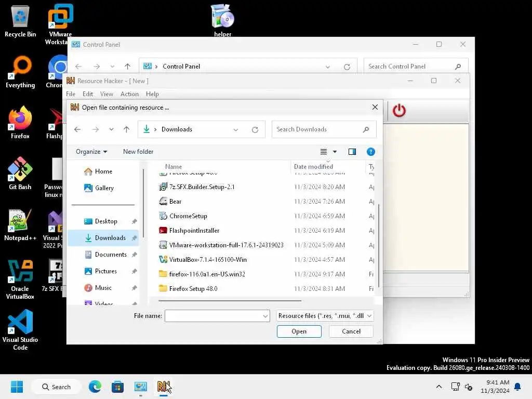The height and width of the screenshot is (399, 532).
Task: Open Desktop in navigation pane
Action: [101, 221]
